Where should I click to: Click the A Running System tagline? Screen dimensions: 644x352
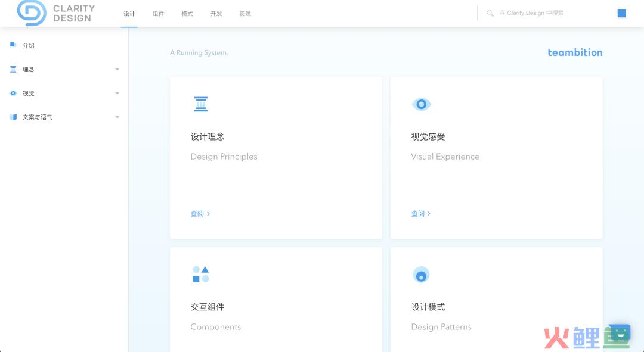199,52
